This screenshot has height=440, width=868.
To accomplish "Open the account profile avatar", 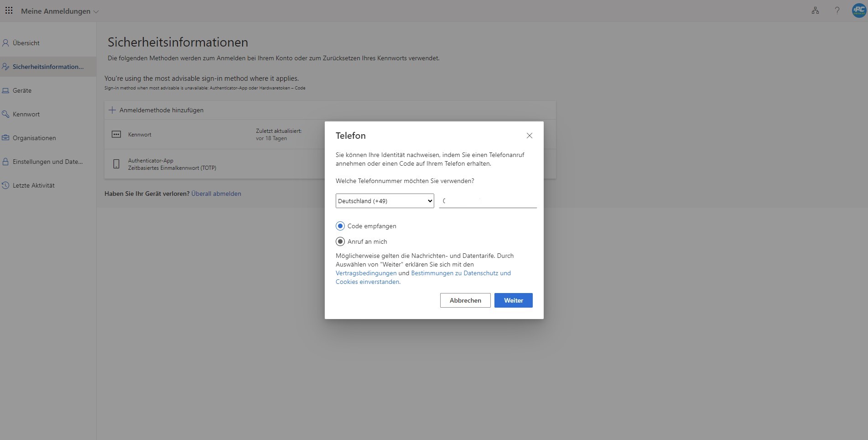I will (x=858, y=10).
